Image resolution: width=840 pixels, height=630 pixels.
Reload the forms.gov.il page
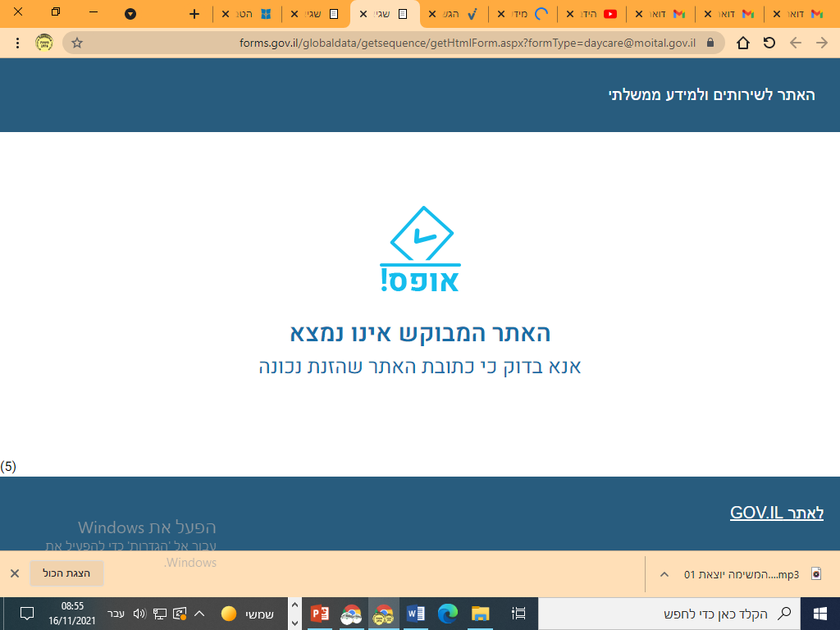click(x=769, y=43)
